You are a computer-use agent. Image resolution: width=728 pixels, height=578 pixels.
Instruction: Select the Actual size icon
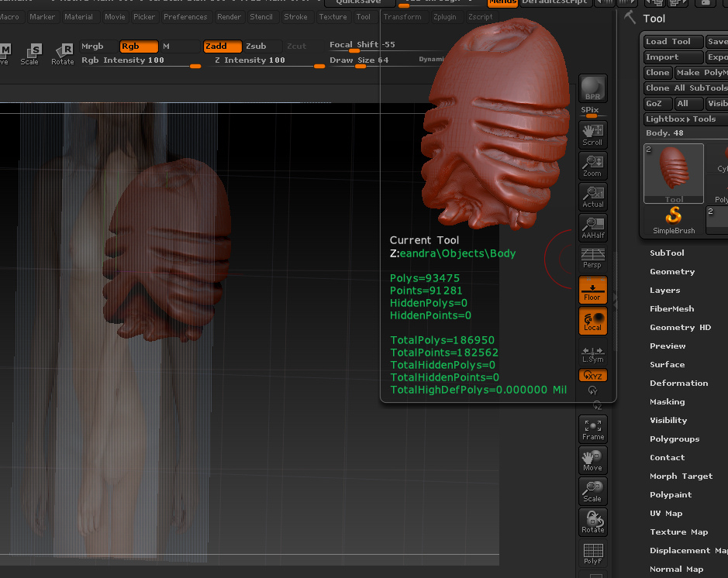[593, 196]
